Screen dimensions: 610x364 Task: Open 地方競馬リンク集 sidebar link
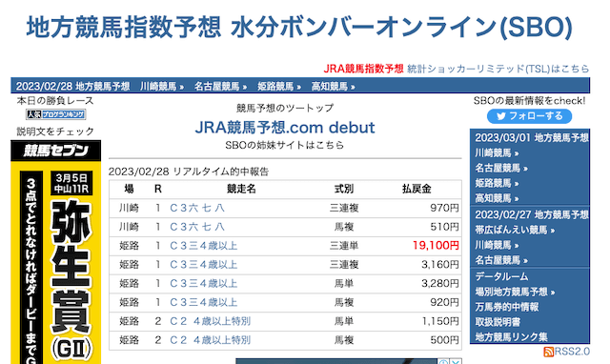[511, 336]
